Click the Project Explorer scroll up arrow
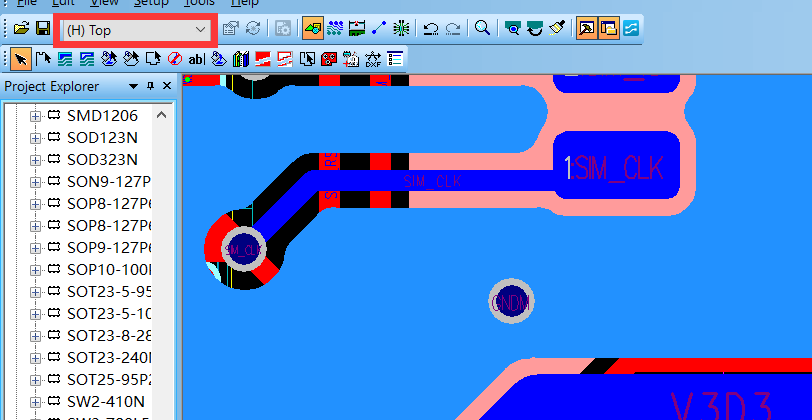Image resolution: width=812 pixels, height=420 pixels. pos(162,115)
